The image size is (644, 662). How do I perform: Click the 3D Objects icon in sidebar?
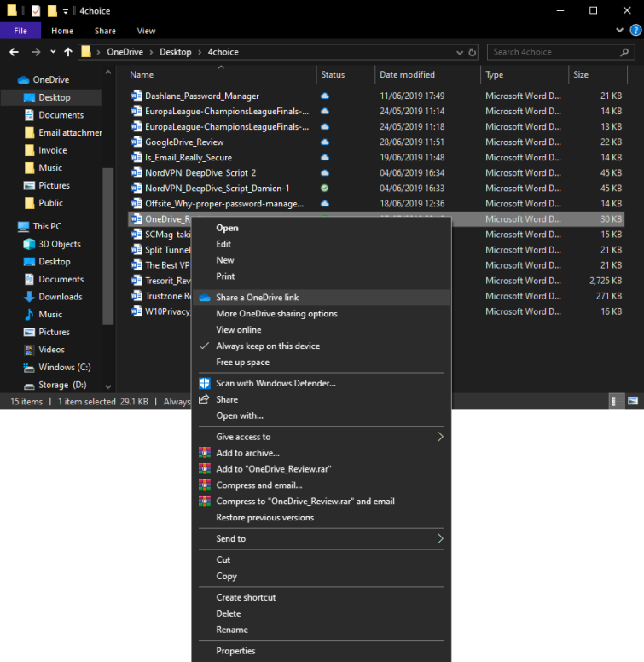(x=29, y=244)
